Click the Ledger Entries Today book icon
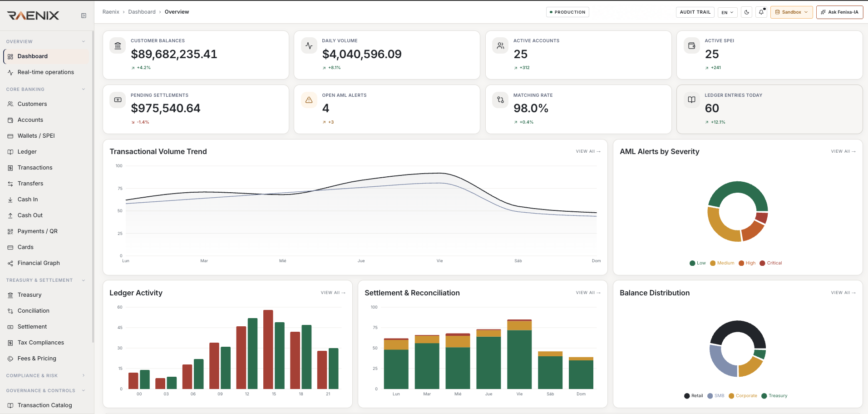This screenshot has width=868, height=414. [x=692, y=100]
